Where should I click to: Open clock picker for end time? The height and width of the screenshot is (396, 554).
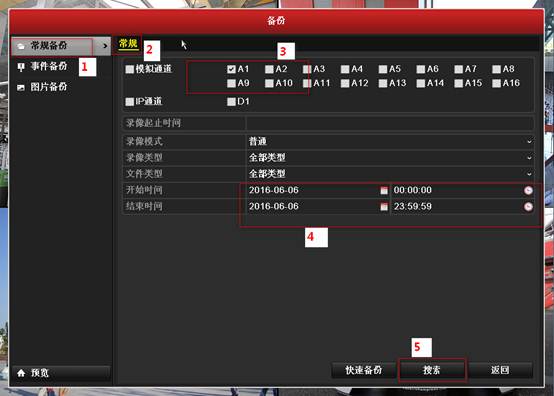click(x=528, y=207)
